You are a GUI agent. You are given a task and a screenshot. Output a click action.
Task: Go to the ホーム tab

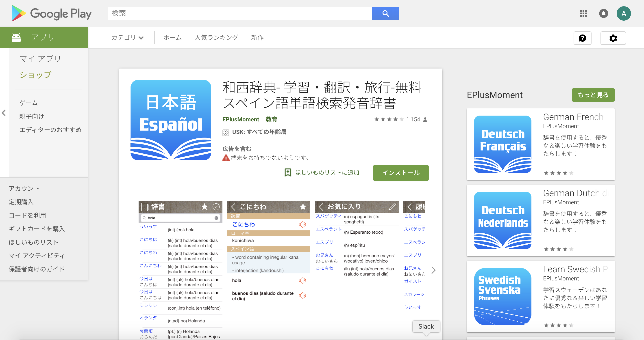172,38
